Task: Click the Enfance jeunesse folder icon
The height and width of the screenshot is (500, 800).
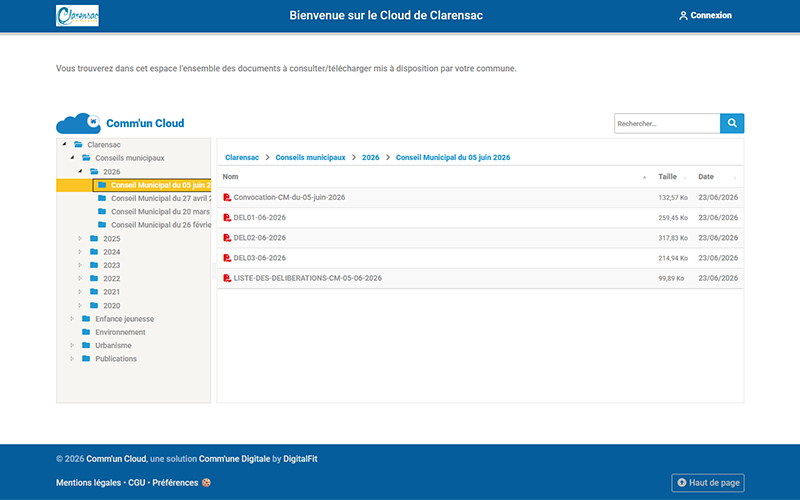Action: 86,318
